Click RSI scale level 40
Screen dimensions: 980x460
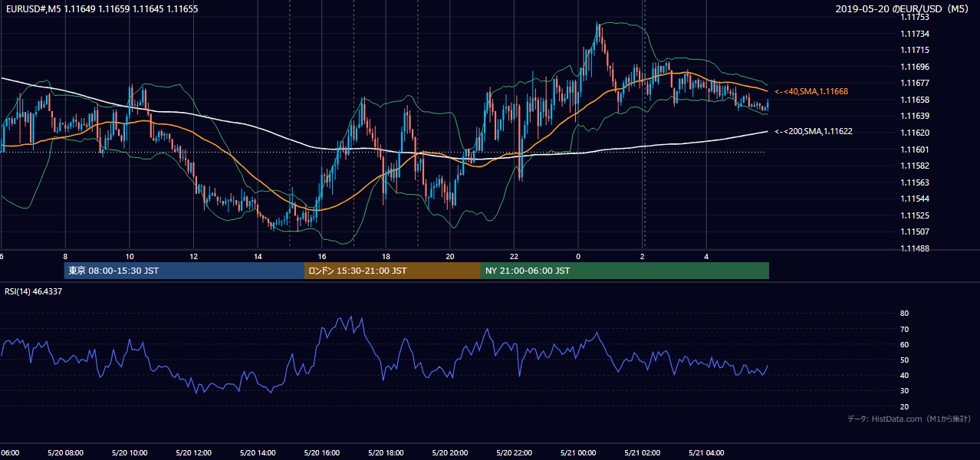pos(904,375)
